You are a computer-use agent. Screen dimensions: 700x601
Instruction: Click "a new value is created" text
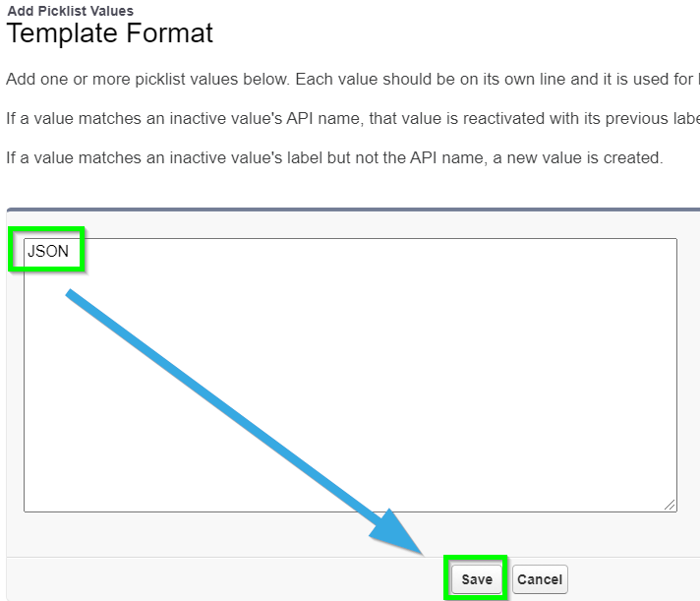pyautogui.click(x=578, y=157)
